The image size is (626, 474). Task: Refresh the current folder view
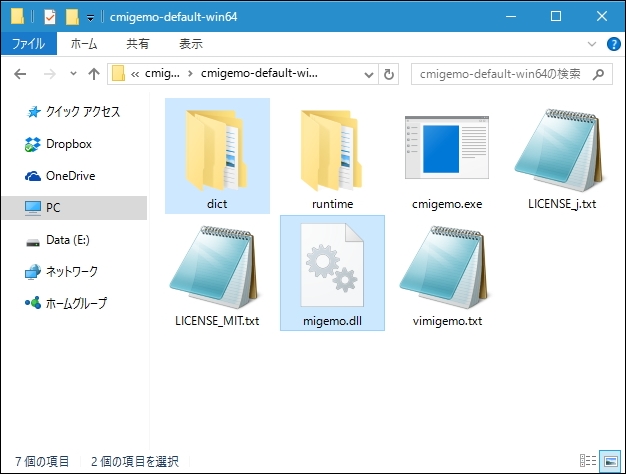pos(388,74)
